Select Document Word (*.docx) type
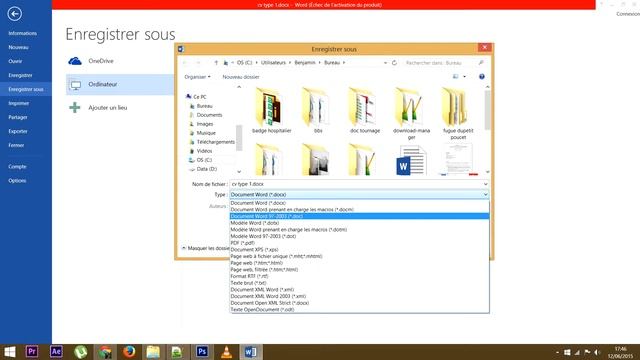Image resolution: width=640 pixels, height=360 pixels. tap(359, 203)
